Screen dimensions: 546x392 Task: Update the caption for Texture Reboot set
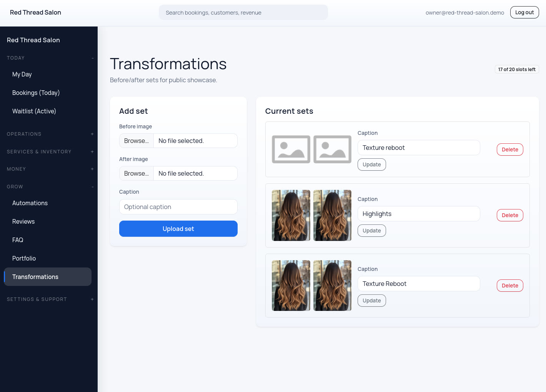coord(371,301)
